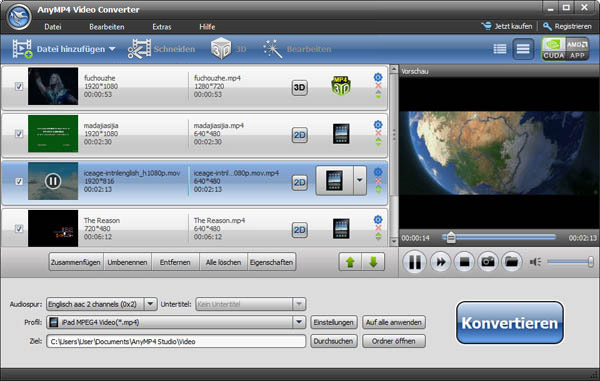Open snapshot folder icon in preview
This screenshot has height=381, width=600.
tap(512, 262)
